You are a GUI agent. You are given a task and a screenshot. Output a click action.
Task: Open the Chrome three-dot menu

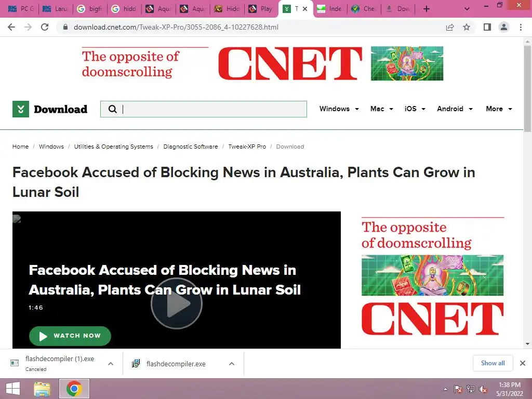(x=521, y=27)
